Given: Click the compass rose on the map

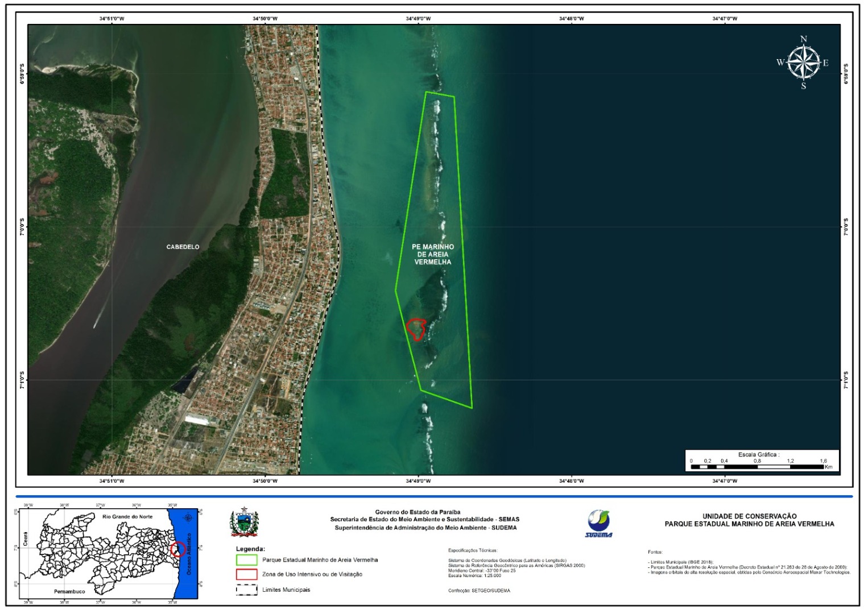Looking at the screenshot, I should (x=803, y=63).
